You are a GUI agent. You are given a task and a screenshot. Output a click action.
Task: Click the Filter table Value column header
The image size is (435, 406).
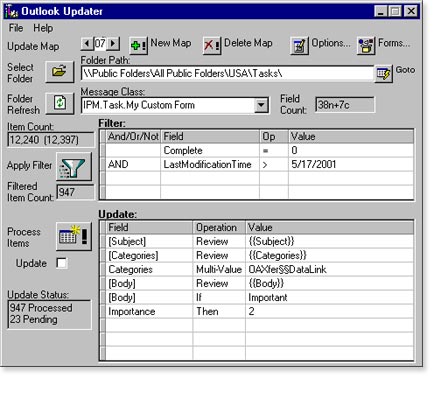tap(351, 137)
